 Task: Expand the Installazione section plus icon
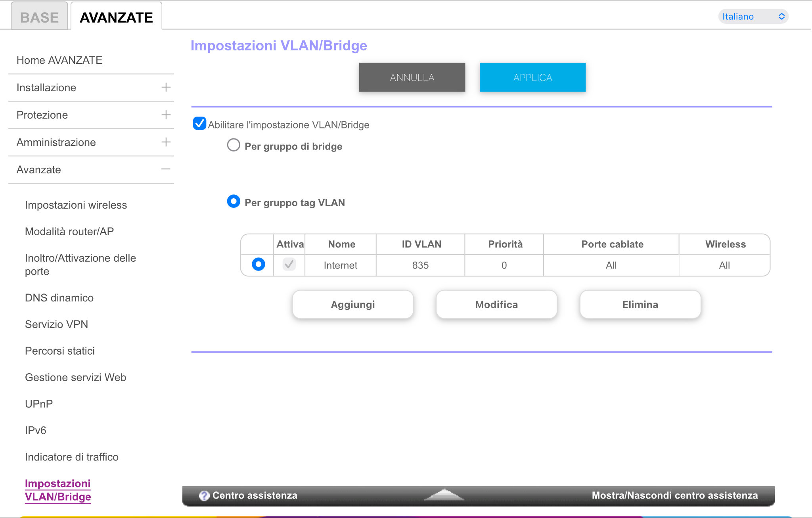coord(166,87)
